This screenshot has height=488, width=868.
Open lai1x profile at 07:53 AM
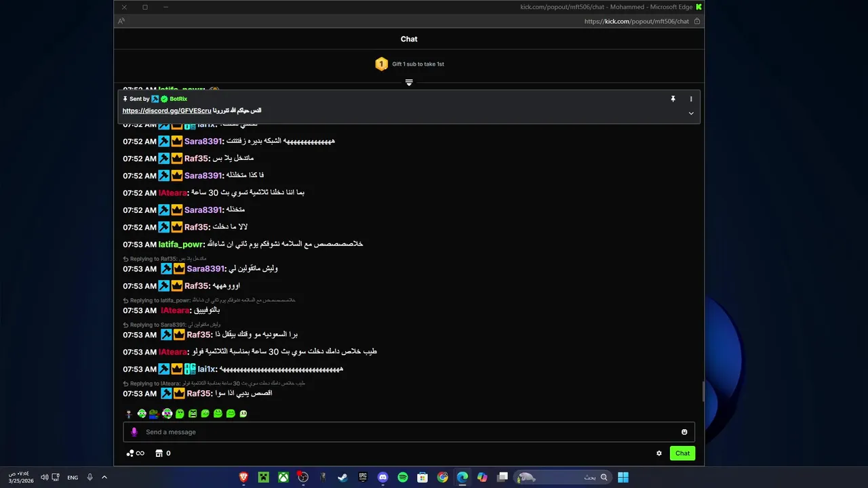207,369
